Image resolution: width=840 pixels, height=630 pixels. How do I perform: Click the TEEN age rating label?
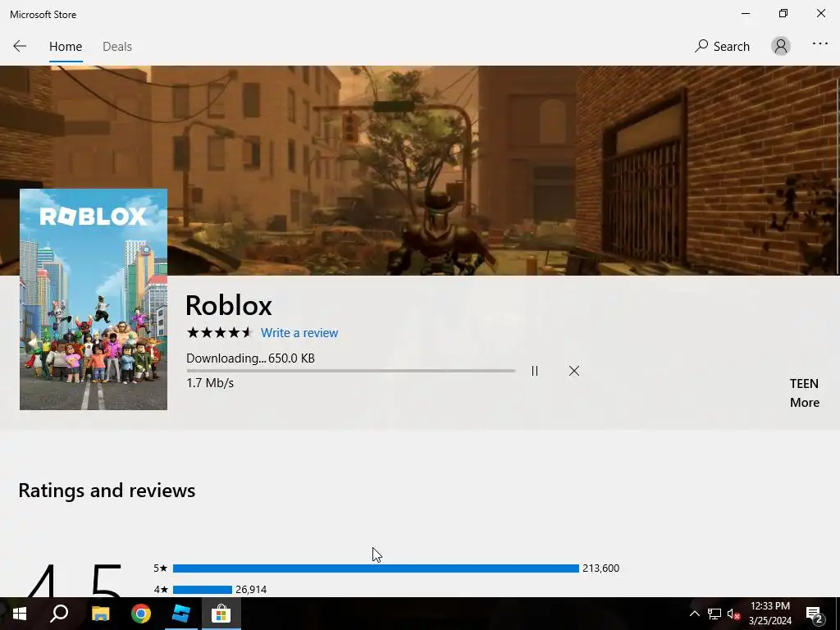tap(804, 384)
